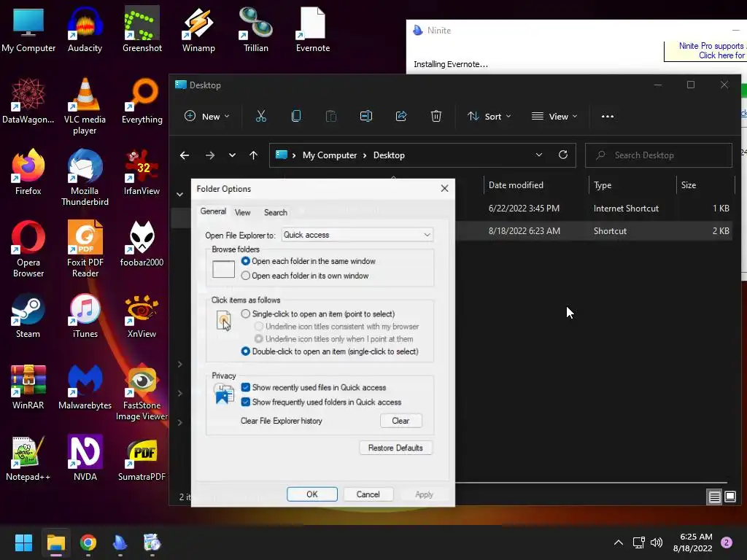Viewport: 747px width, 560px height.
Task: Click the Share icon in Explorer toolbar
Action: [401, 116]
